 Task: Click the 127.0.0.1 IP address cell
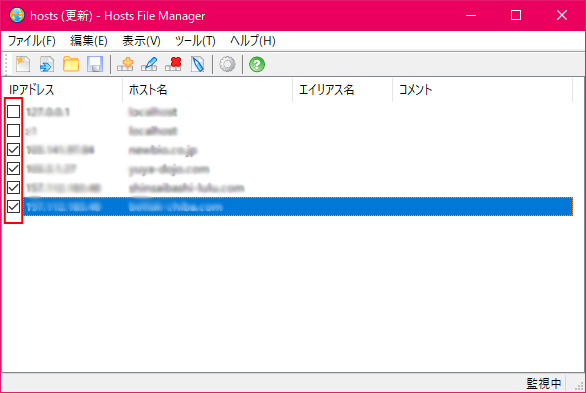pos(48,112)
